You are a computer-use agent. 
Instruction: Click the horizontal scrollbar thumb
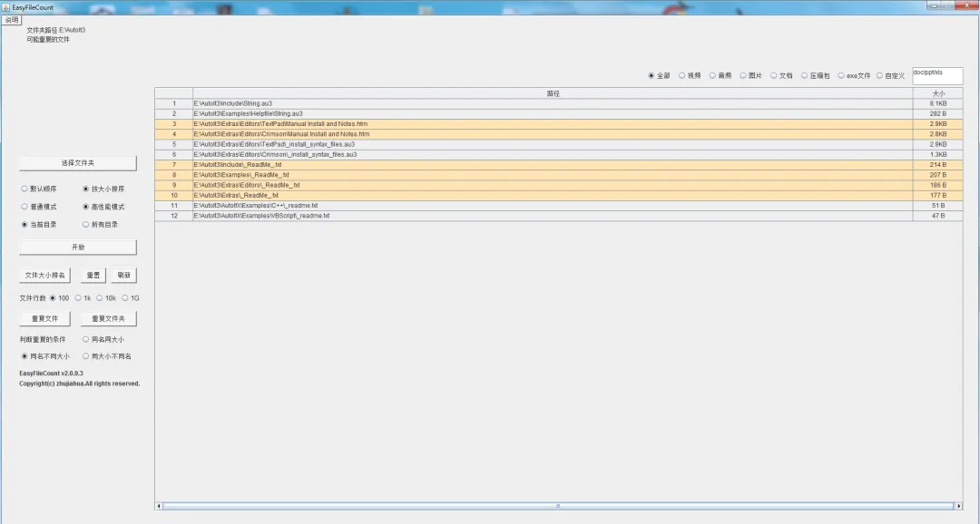click(558, 506)
